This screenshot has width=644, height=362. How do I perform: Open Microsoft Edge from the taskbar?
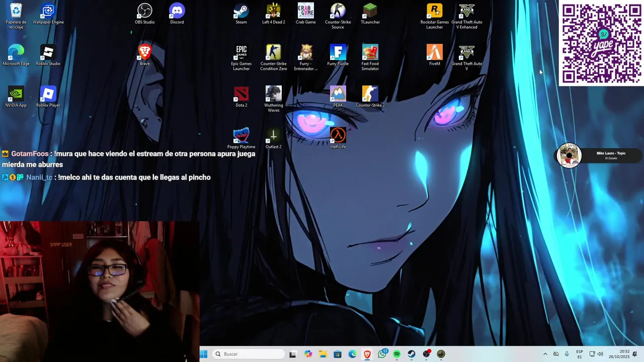point(352,354)
